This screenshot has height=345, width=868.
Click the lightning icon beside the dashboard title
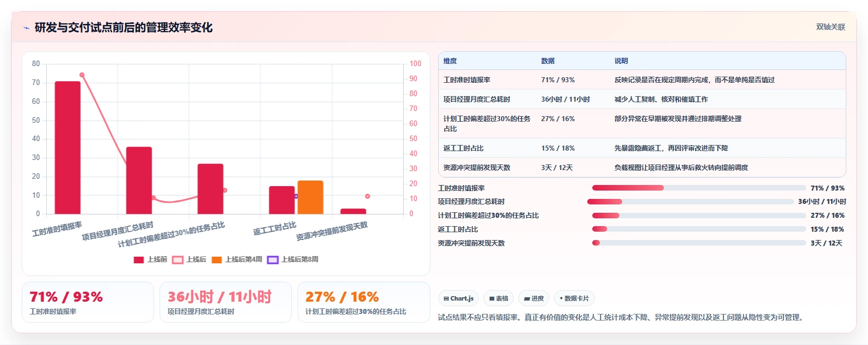point(26,28)
